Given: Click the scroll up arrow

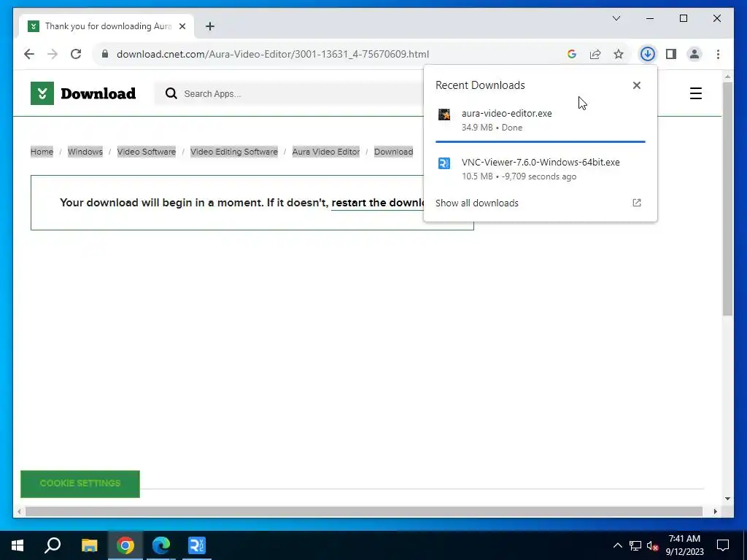Looking at the screenshot, I should coord(727,76).
